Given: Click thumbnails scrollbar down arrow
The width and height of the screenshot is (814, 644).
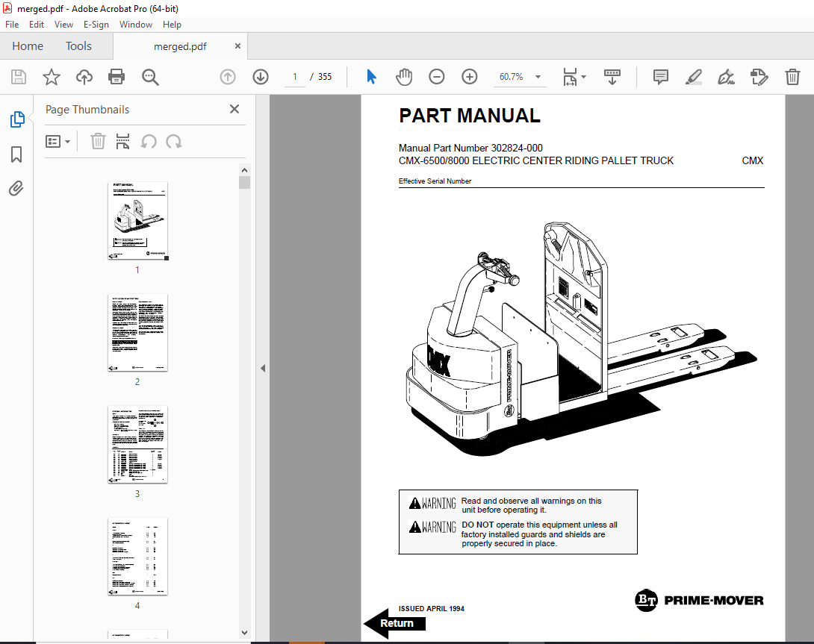Looking at the screenshot, I should click(244, 633).
